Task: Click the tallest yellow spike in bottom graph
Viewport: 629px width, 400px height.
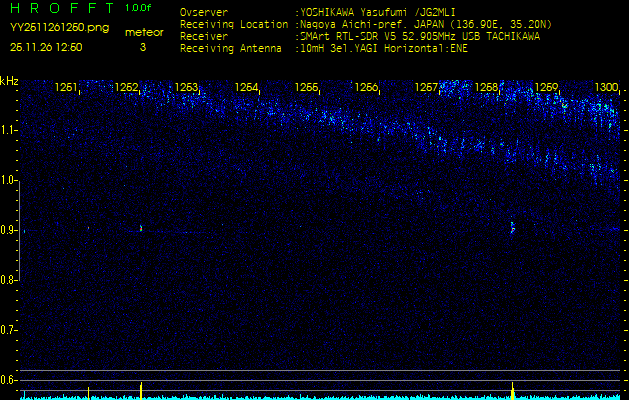Action: click(513, 388)
